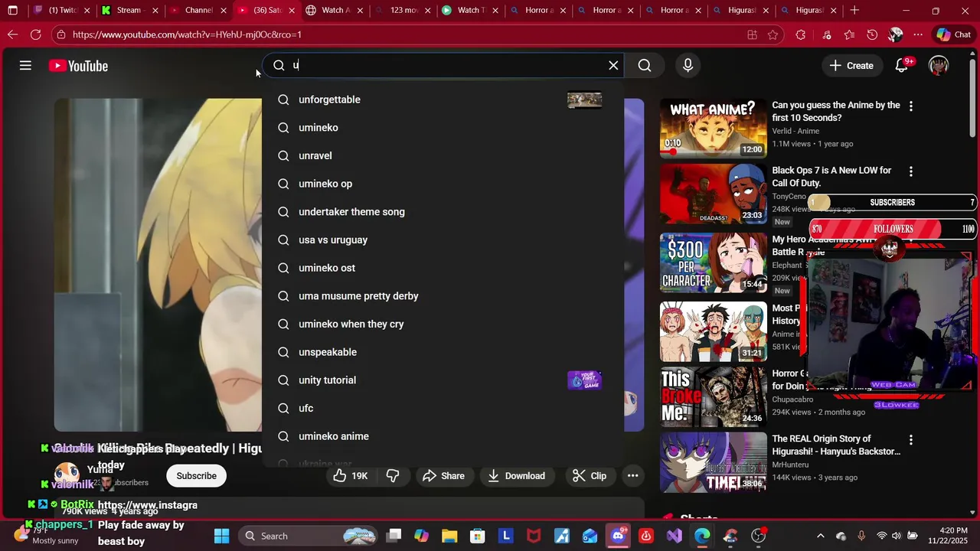Click the address bar URL
The height and width of the screenshot is (551, 980).
188,34
